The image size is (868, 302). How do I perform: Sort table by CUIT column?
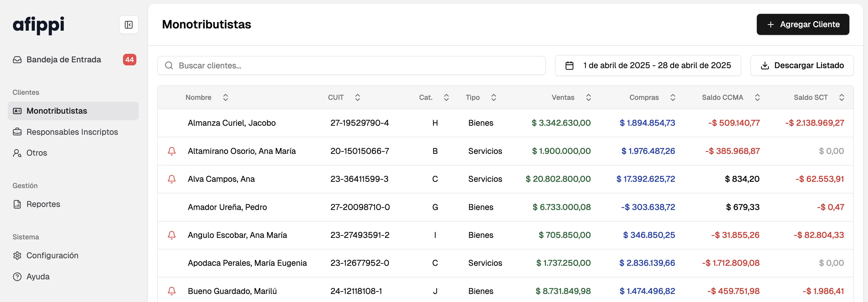click(358, 97)
